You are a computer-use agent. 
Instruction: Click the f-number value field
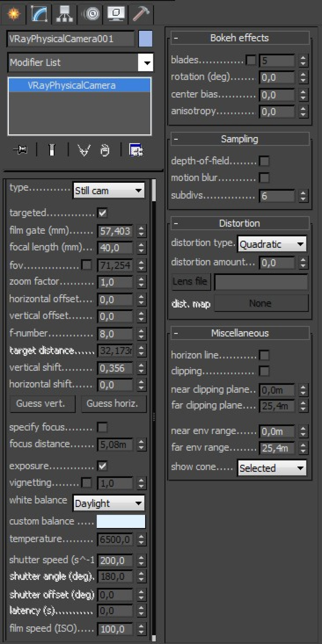point(115,334)
